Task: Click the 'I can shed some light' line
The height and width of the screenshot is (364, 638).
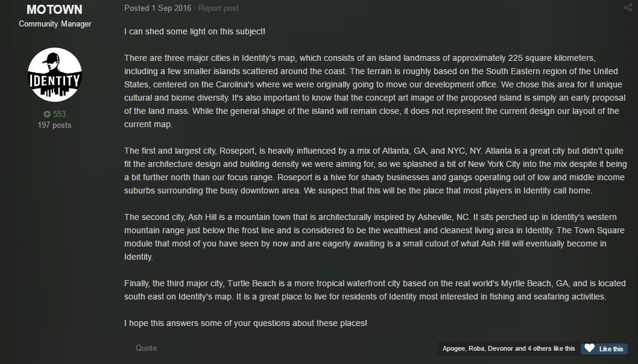Action: pos(195,31)
